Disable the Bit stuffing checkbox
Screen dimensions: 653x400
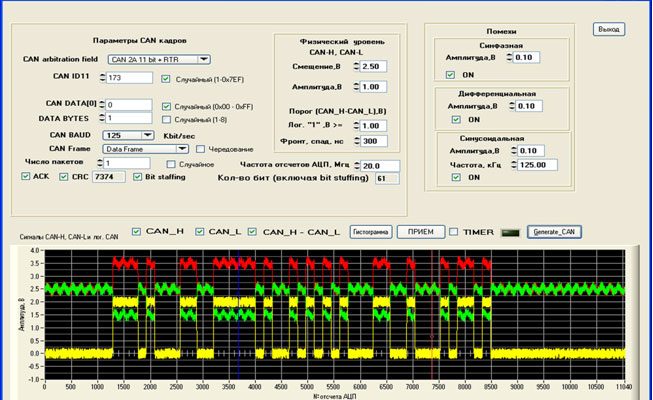[x=138, y=176]
